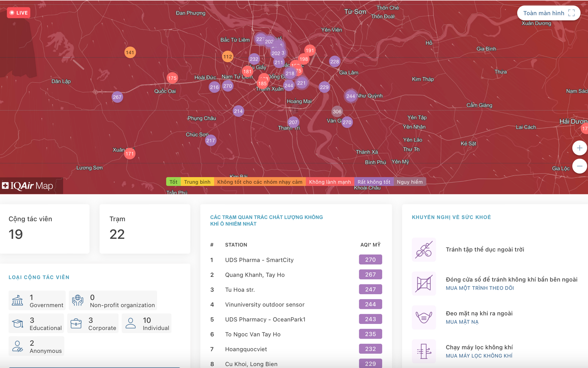This screenshot has height=368, width=588.
Task: Open Cu Khoi, Long Bien station
Action: 296,364
